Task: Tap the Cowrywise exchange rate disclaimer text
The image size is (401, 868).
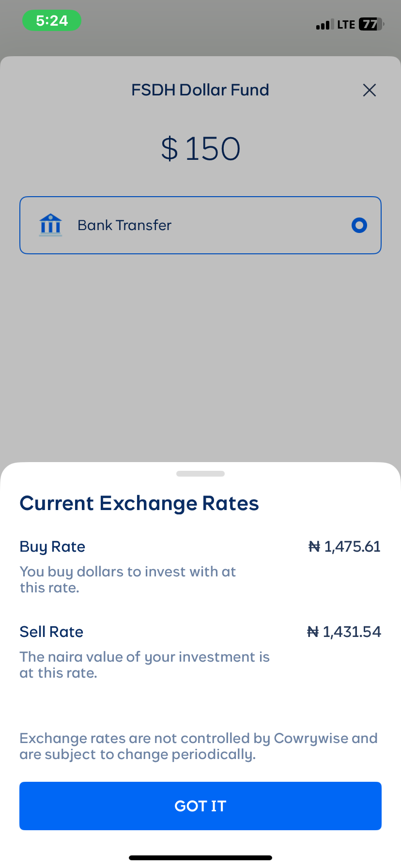Action: coord(199,746)
